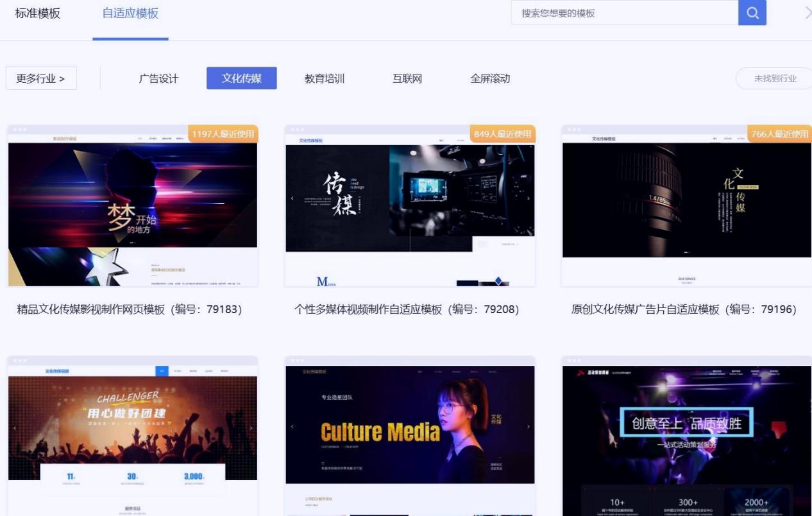The image size is (812, 516).
Task: Open template 79183 thumbnail with 梦开始的地方
Action: coord(133,205)
